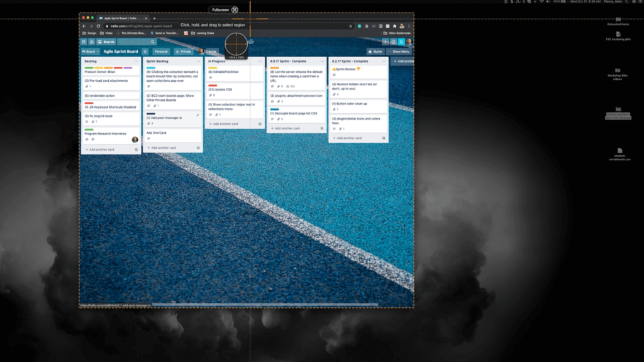This screenshot has height=362, width=644.
Task: Open the Decouple board page list CSS card
Action: [297, 114]
